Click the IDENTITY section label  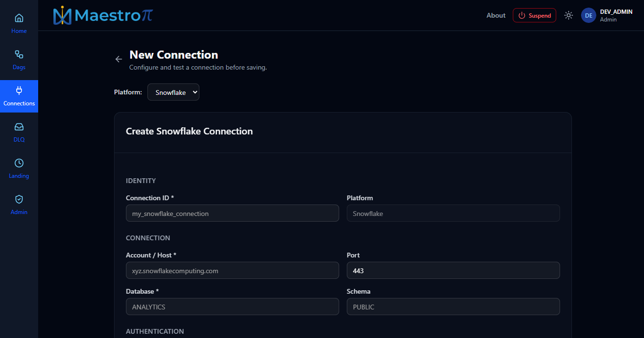coord(141,181)
